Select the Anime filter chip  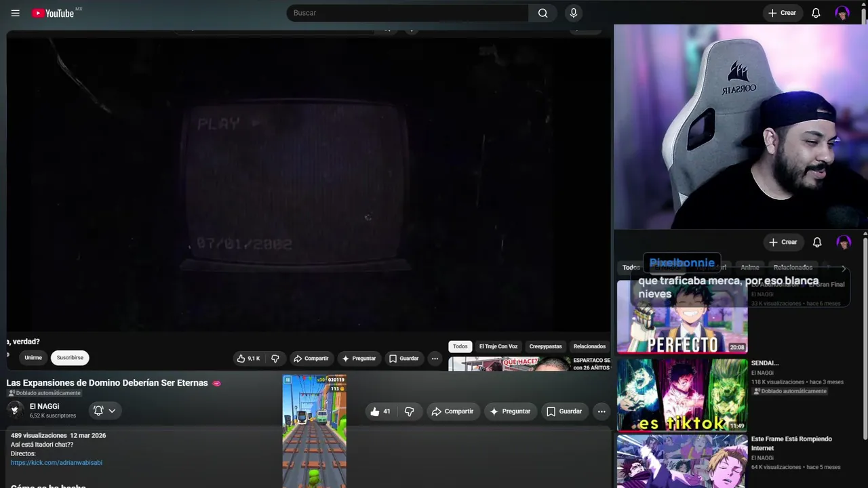click(x=750, y=268)
